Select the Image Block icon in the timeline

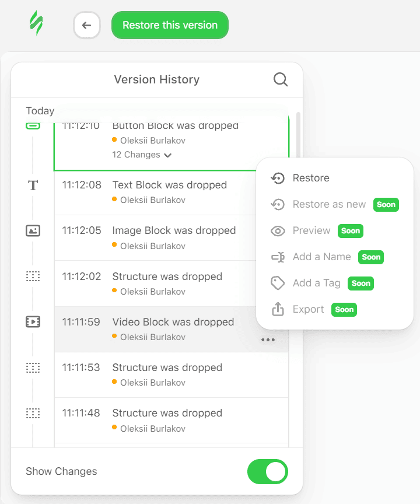click(x=33, y=230)
